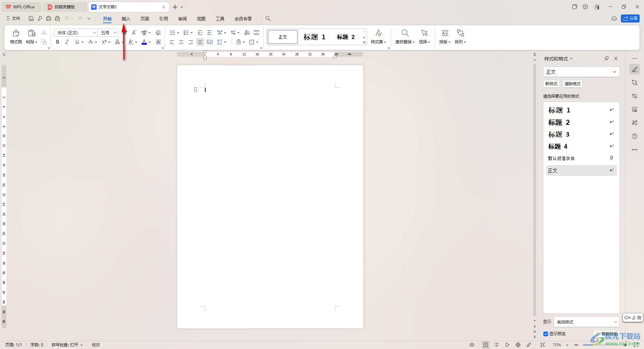
Task: Click the help question mark in right sidebar
Action: [x=635, y=136]
